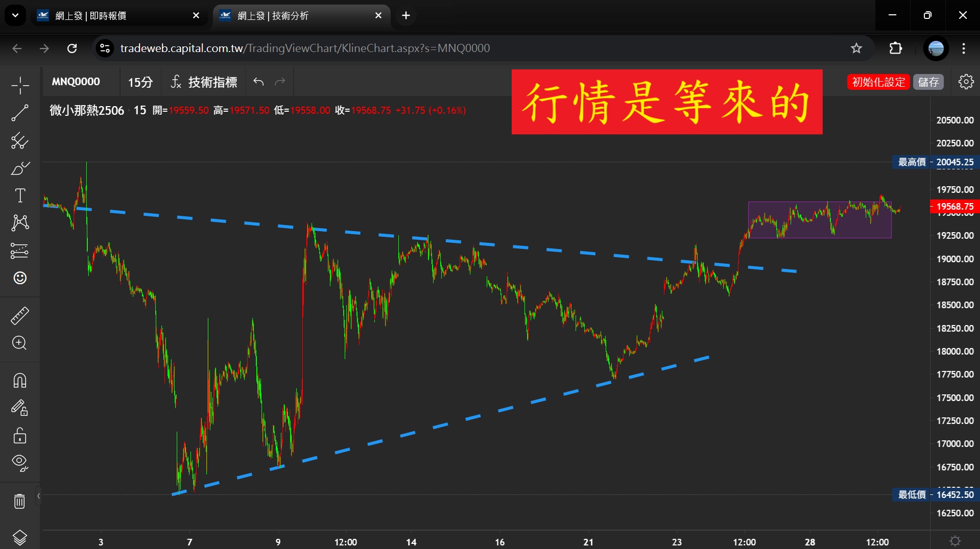
Task: Toggle lock all drawings
Action: pos(20,436)
